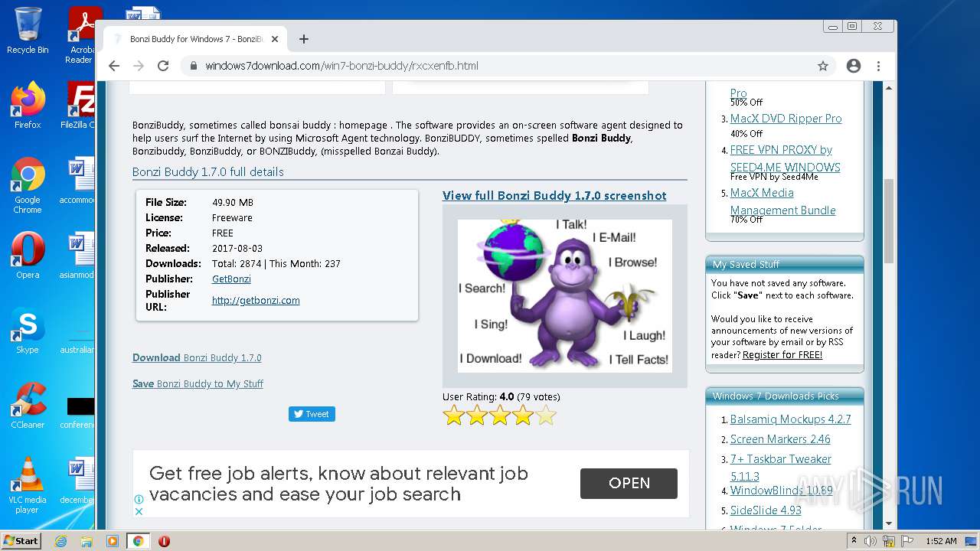Click the Released date 2017-08-03

(x=237, y=248)
